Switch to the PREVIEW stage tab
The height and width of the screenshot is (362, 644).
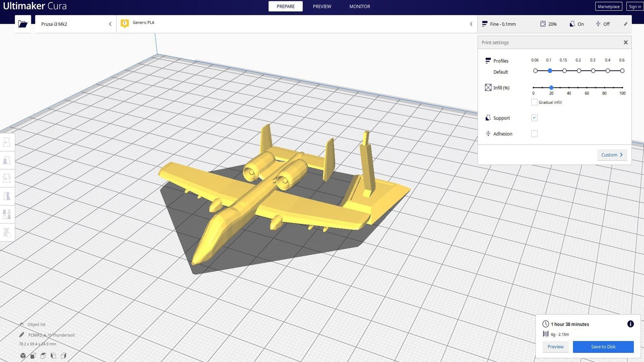(322, 6)
